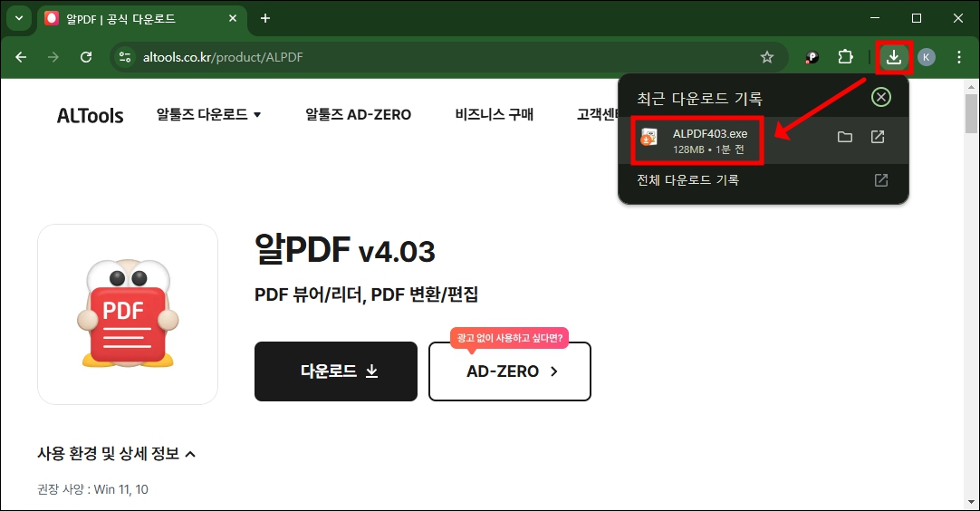Go to ALTools home logo
The width and height of the screenshot is (980, 511).
click(90, 115)
